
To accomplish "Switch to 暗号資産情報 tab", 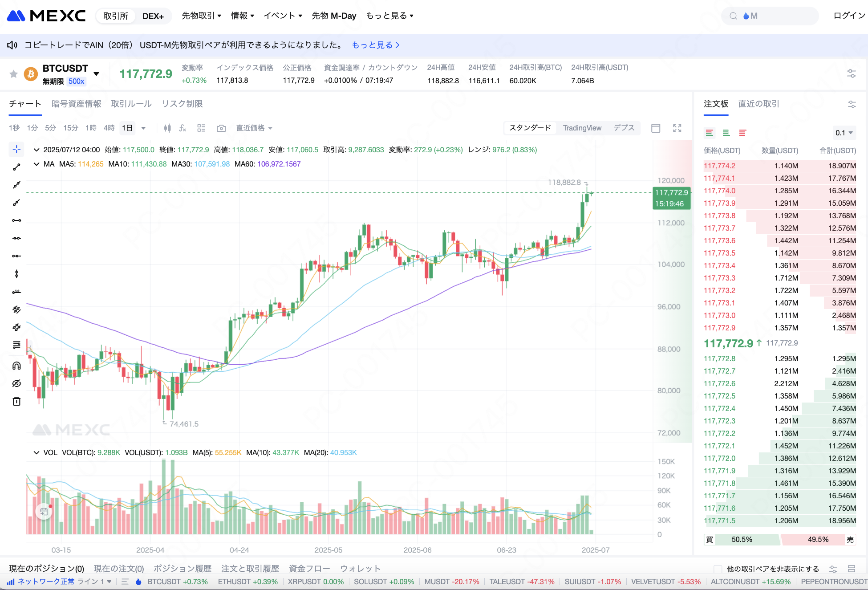I will pyautogui.click(x=76, y=104).
